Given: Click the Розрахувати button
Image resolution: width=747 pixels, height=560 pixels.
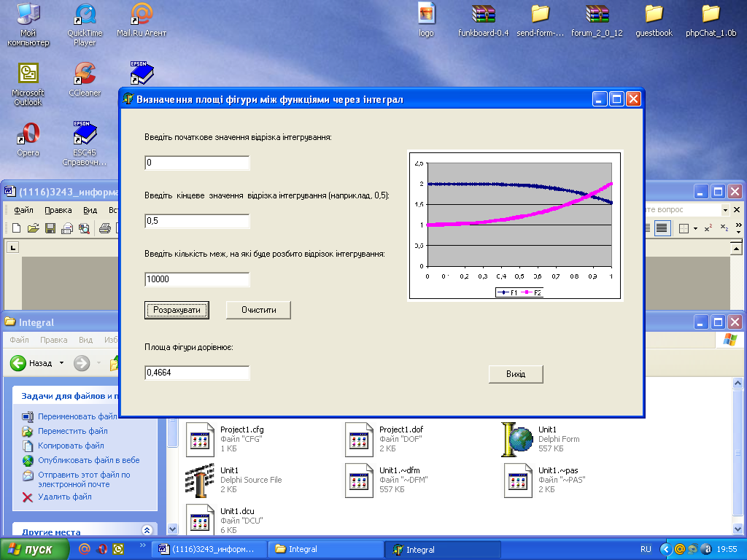Looking at the screenshot, I should pos(177,310).
